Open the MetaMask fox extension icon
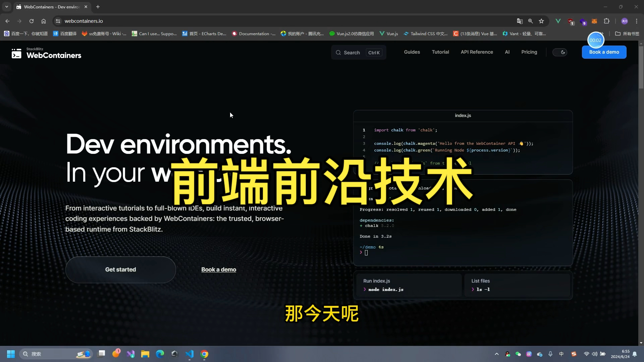The height and width of the screenshot is (362, 644). coord(594,21)
